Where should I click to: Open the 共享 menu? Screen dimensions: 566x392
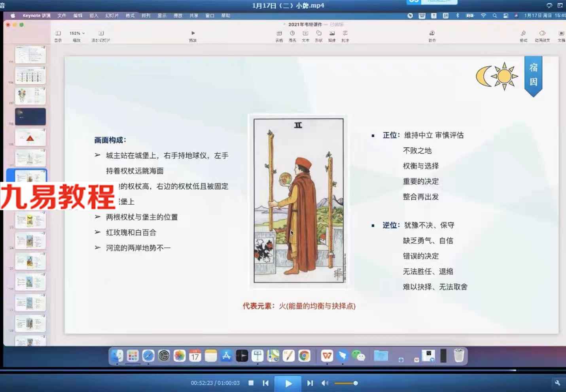tap(193, 16)
